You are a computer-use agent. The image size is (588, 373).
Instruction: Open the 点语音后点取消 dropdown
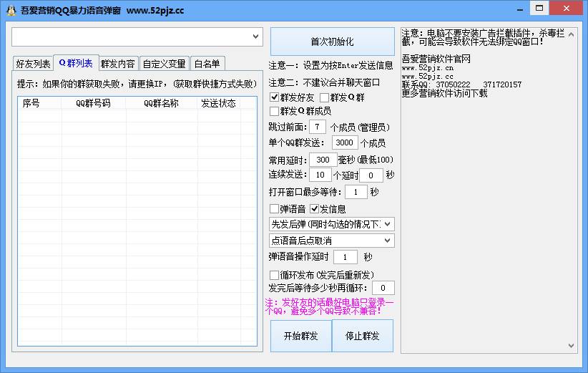331,240
